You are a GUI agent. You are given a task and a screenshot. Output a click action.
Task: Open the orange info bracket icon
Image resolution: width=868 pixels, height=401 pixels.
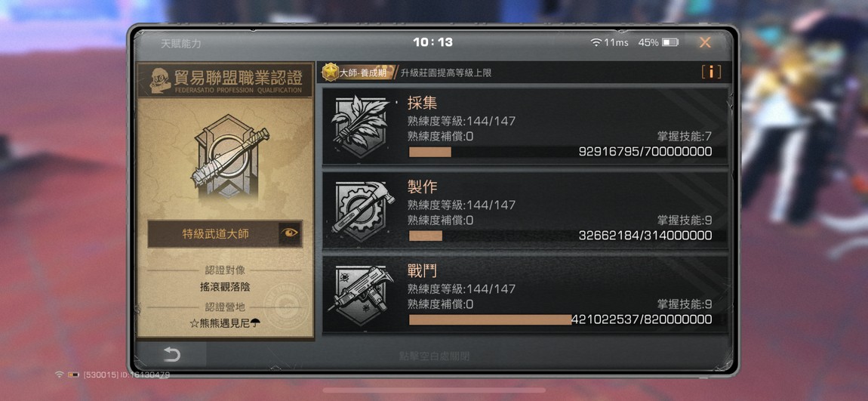711,72
